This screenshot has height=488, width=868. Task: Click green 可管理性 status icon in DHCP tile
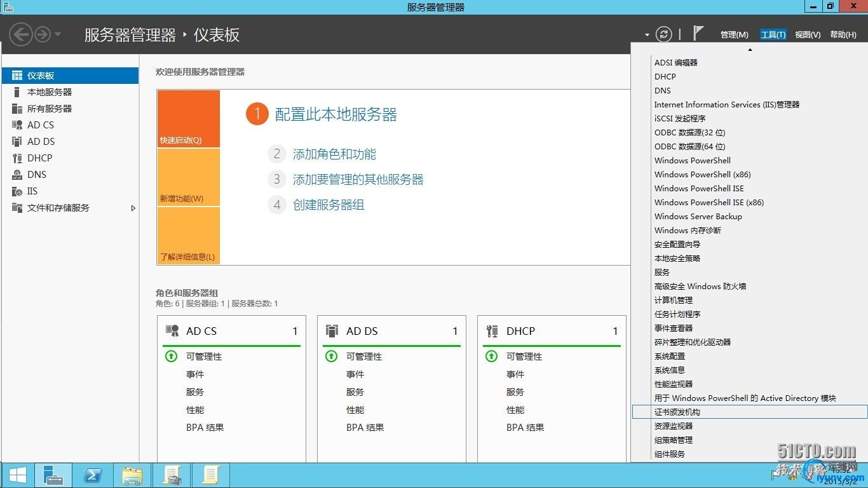(491, 356)
